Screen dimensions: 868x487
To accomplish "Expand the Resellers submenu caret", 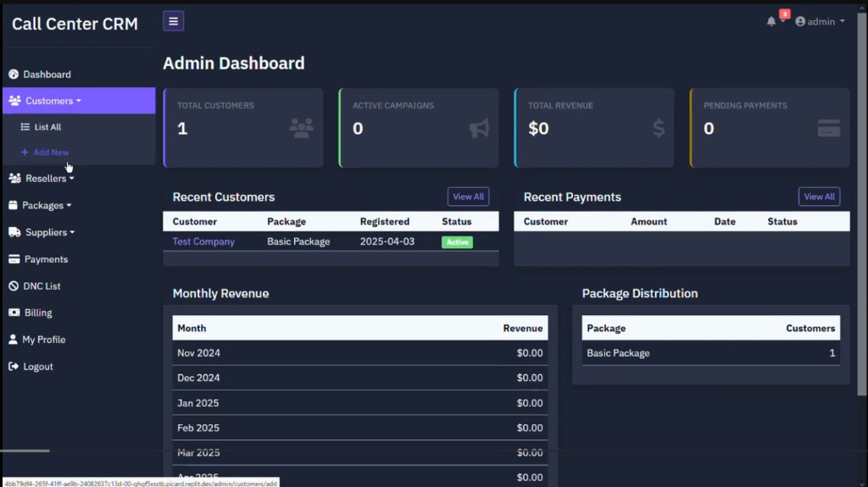I will point(71,178).
